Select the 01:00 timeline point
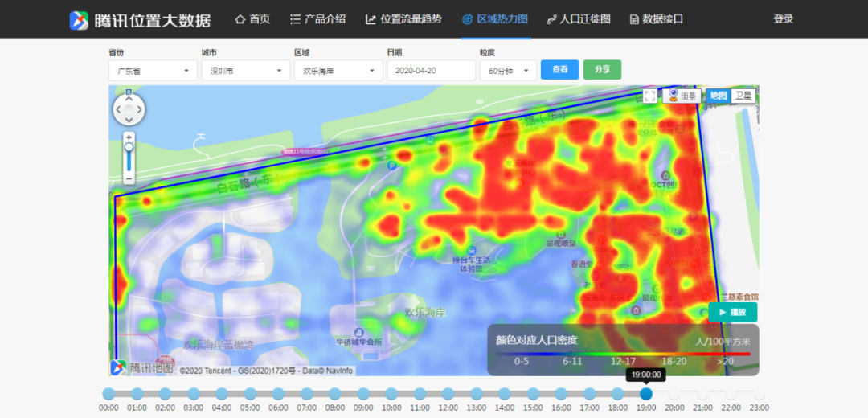 point(137,394)
